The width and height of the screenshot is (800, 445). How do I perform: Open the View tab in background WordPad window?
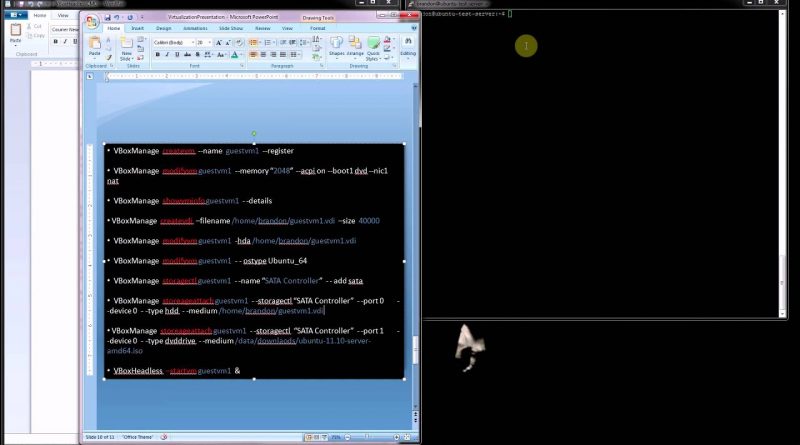(63, 16)
